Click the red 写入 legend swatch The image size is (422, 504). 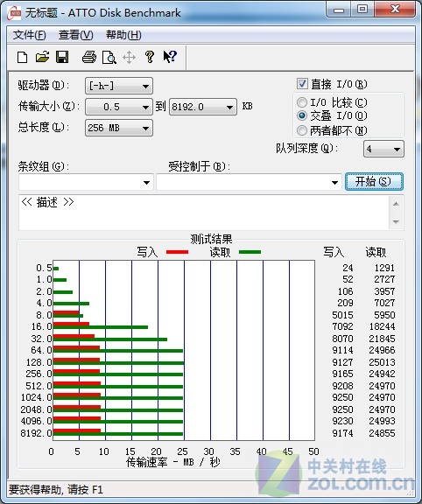click(x=177, y=252)
